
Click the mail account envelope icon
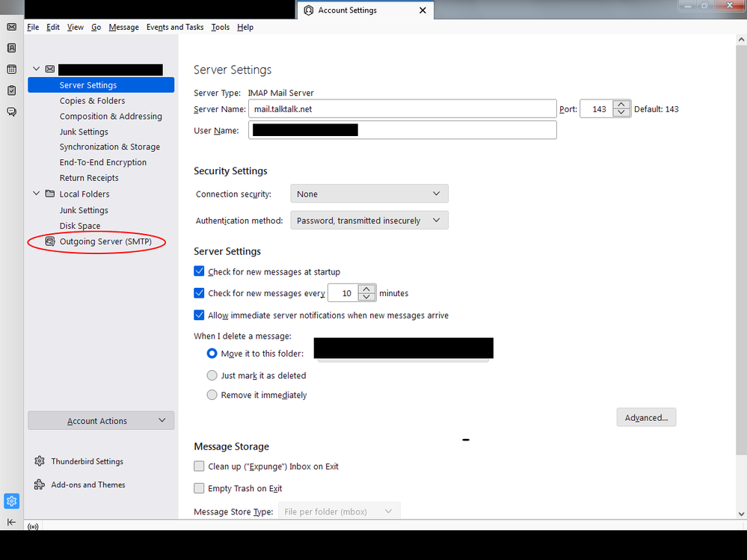pyautogui.click(x=50, y=69)
